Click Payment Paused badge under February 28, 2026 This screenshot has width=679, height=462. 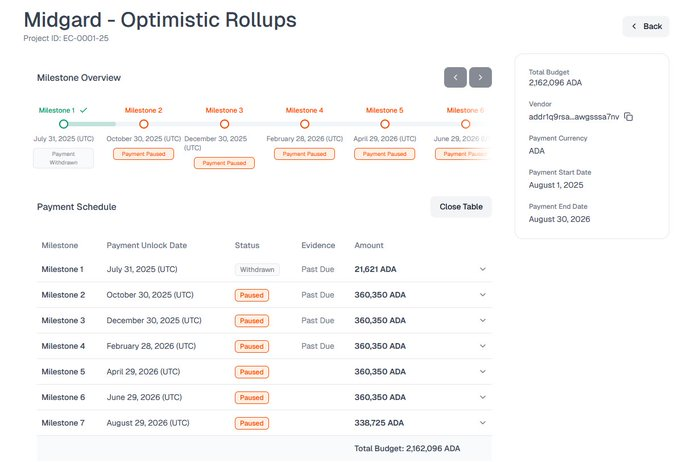coord(304,154)
